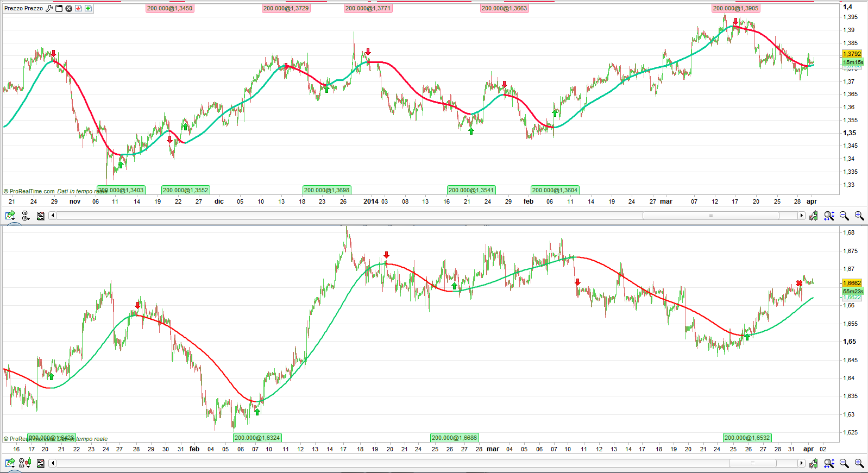This screenshot has height=473, width=868.
Task: Open lower chart link group dropdown
Action: (25, 463)
